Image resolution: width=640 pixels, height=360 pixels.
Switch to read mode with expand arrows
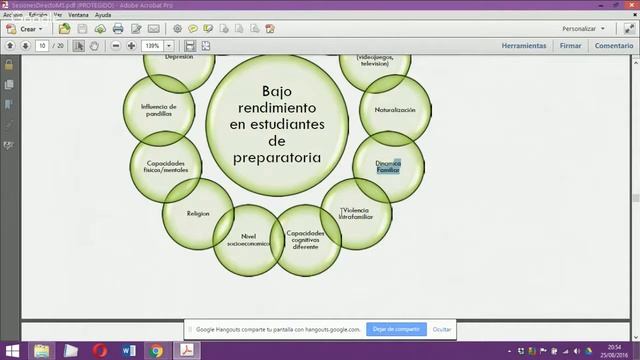[x=629, y=29]
